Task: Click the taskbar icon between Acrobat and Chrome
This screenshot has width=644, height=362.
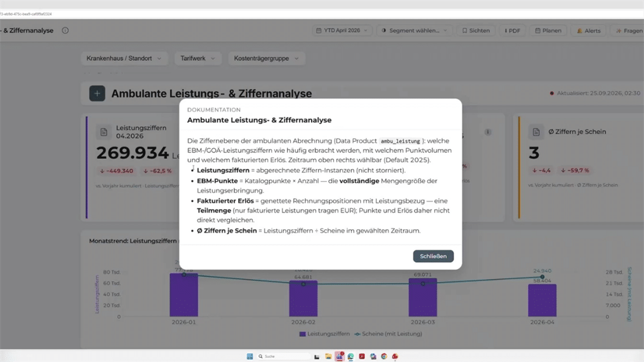Action: tap(373, 356)
